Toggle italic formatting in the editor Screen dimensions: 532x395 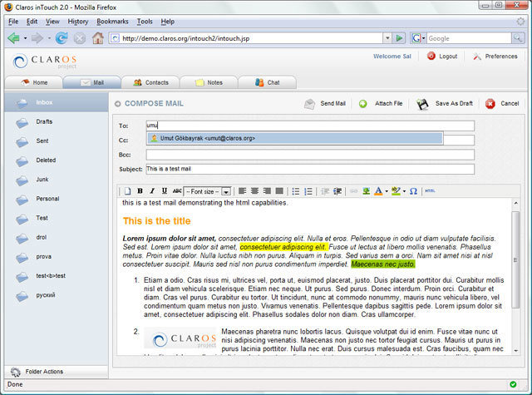pyautogui.click(x=152, y=191)
